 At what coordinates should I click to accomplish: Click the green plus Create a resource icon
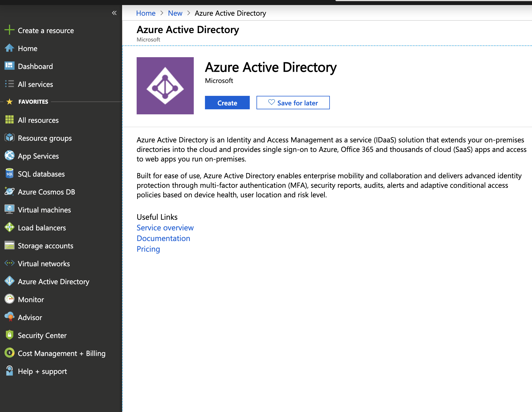[x=10, y=30]
